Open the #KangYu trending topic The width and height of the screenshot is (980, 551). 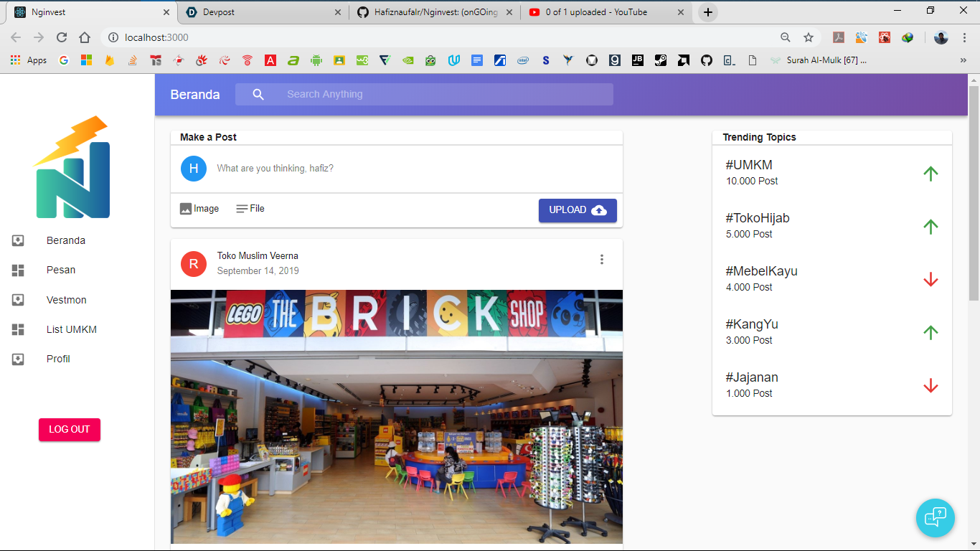click(752, 324)
